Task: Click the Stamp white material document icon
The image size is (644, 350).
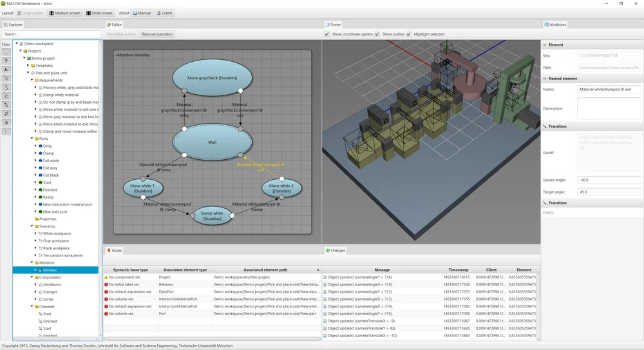Action: pos(40,95)
